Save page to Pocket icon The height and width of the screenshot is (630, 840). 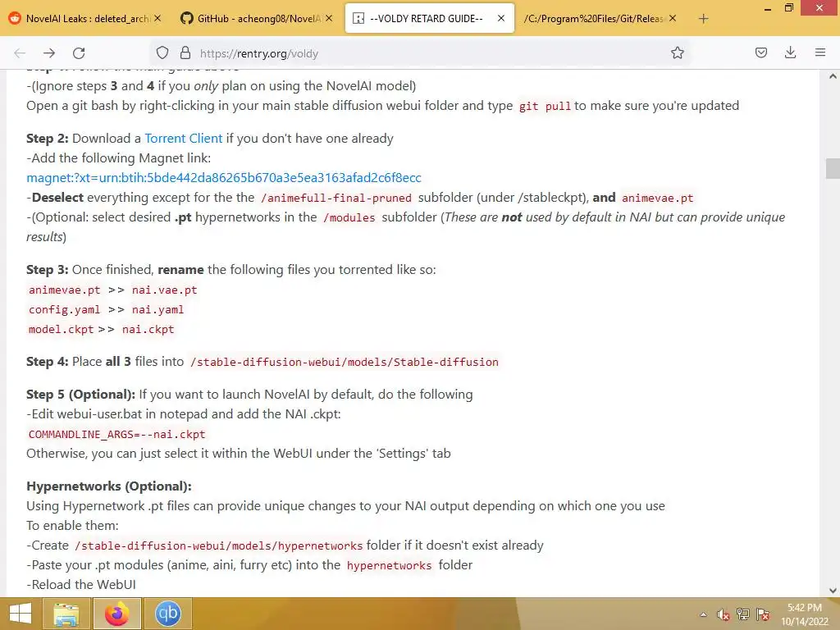760,52
